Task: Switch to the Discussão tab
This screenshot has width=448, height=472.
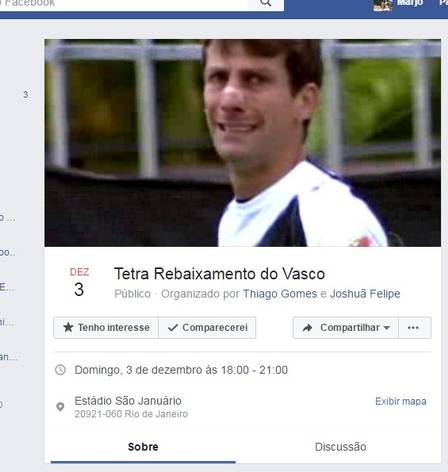Action: [x=340, y=447]
